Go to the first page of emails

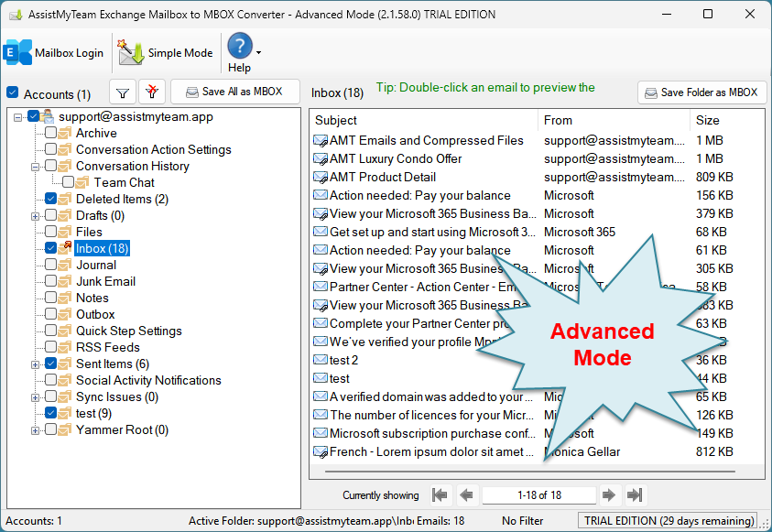[440, 495]
